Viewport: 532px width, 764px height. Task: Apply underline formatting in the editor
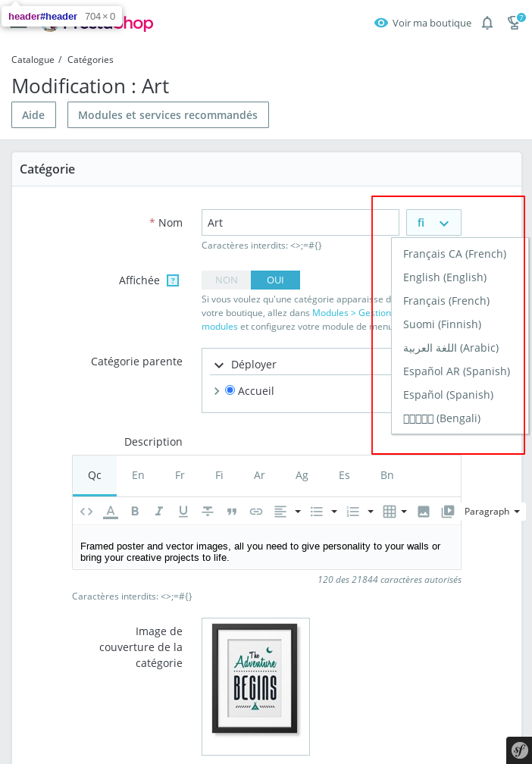(x=183, y=511)
